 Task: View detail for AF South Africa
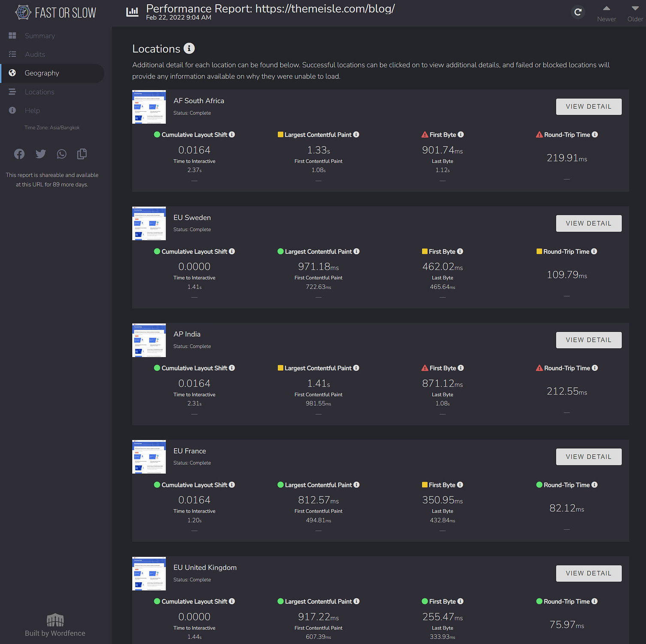point(588,106)
